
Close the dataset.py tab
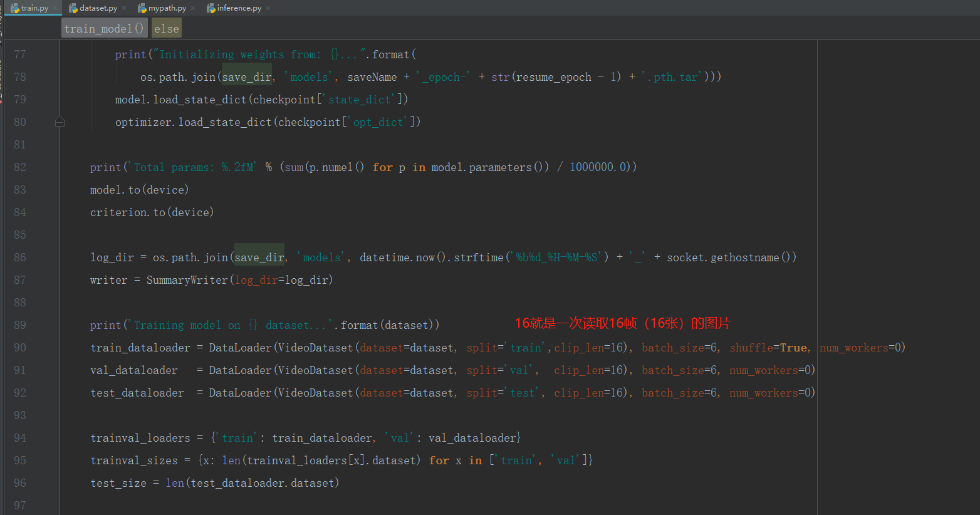click(x=124, y=8)
